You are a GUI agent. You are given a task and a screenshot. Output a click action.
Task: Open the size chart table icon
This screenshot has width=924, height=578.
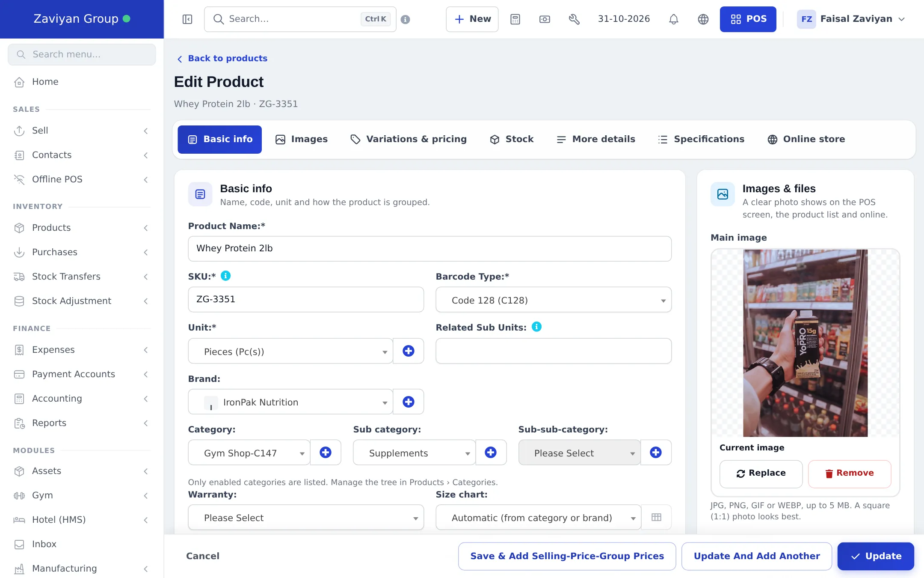tap(656, 518)
